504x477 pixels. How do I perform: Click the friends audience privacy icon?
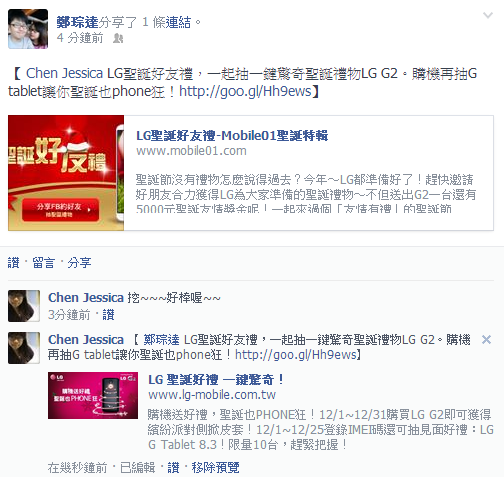tap(118, 38)
